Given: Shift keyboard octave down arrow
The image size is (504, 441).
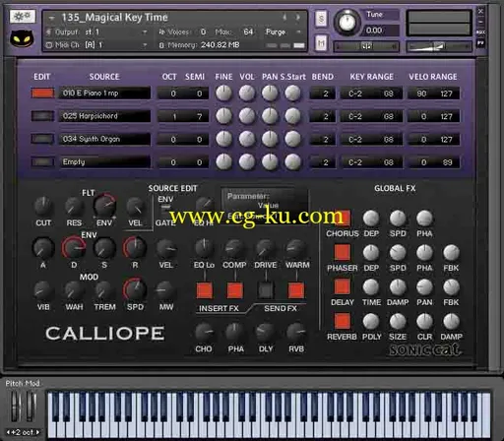Looking at the screenshot, I should (8, 432).
